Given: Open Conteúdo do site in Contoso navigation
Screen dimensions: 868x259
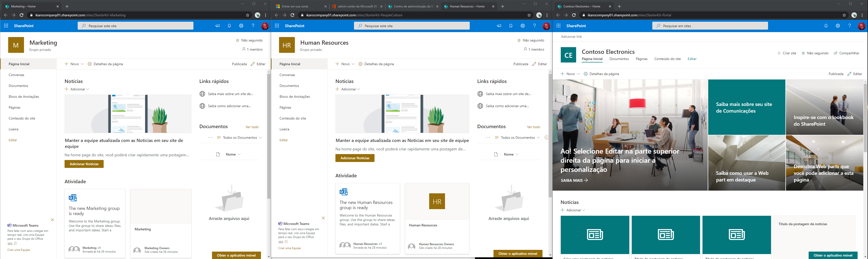Looking at the screenshot, I should coord(667,59).
